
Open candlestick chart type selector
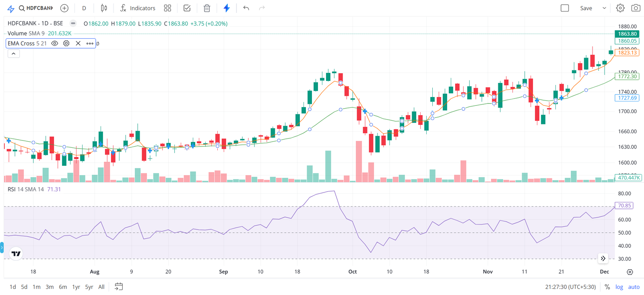(104, 8)
